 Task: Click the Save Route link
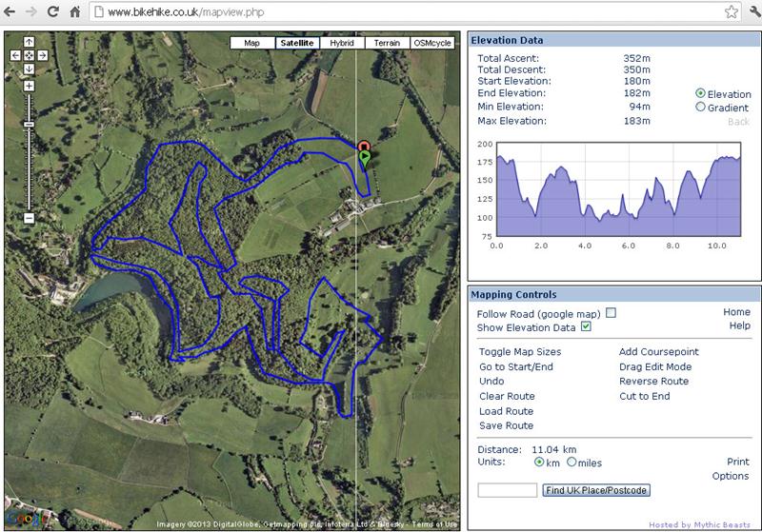click(x=506, y=425)
